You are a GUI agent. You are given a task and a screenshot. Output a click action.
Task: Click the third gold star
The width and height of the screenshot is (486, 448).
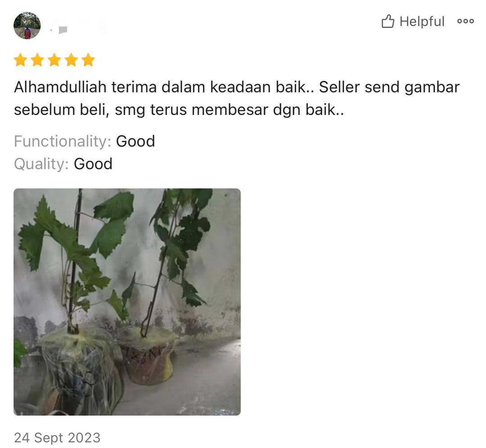(54, 59)
